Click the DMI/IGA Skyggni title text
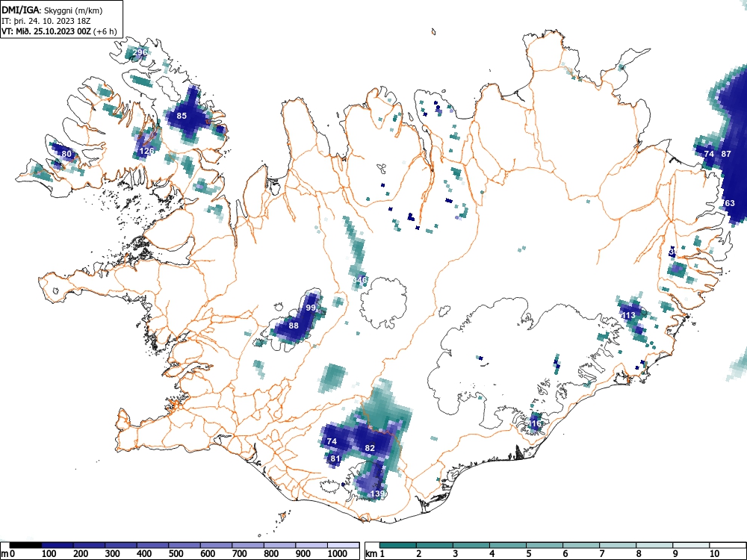 (52, 10)
